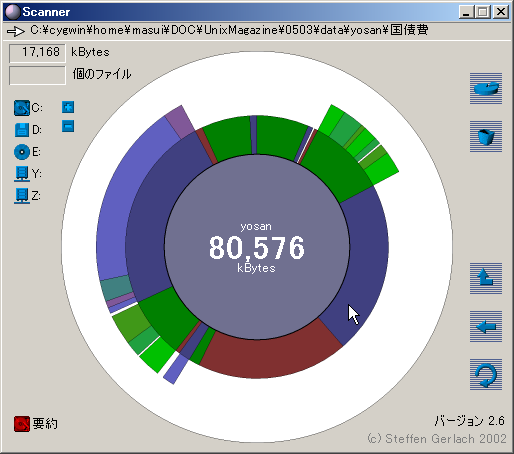Select the C: hard drive icon
The height and width of the screenshot is (454, 514).
[x=22, y=108]
